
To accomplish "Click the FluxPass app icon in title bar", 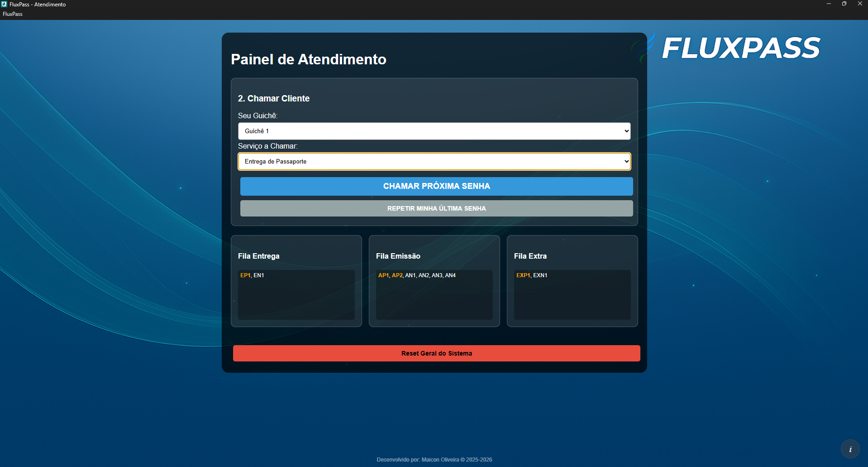I will point(4,4).
